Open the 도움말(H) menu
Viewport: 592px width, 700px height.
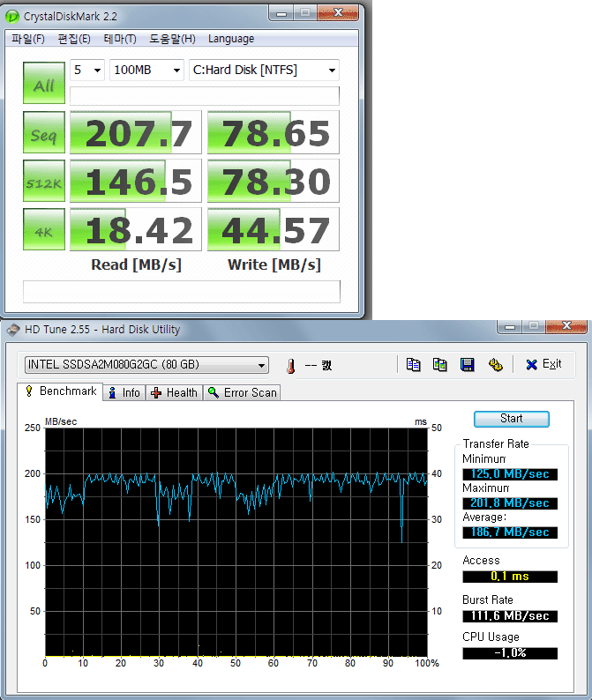(x=172, y=39)
